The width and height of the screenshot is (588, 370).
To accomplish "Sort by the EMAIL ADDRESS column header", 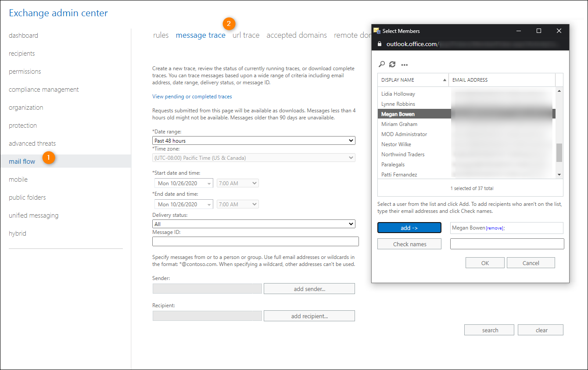I will coord(502,80).
